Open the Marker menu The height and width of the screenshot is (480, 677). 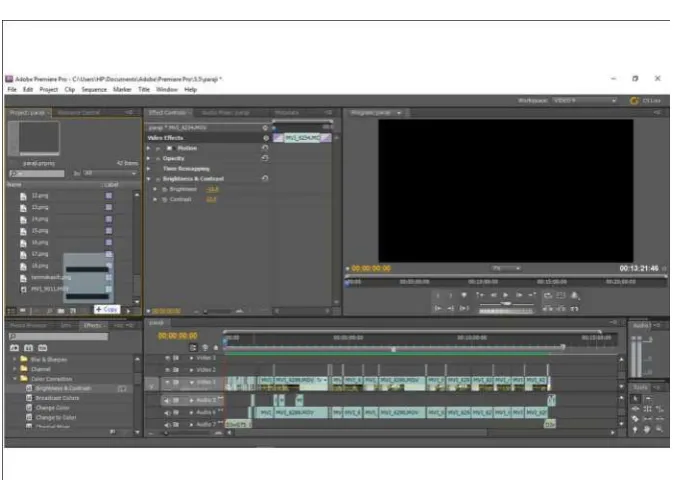coord(122,89)
